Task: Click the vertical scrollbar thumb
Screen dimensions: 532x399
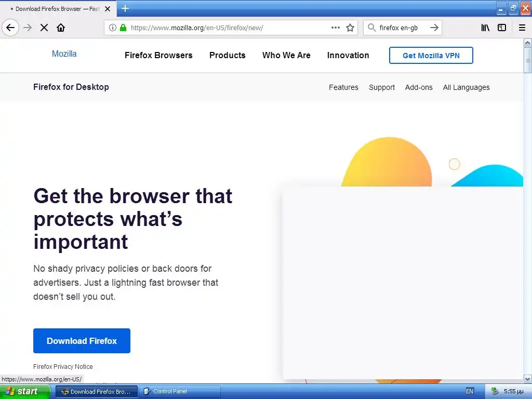Action: pyautogui.click(x=527, y=60)
